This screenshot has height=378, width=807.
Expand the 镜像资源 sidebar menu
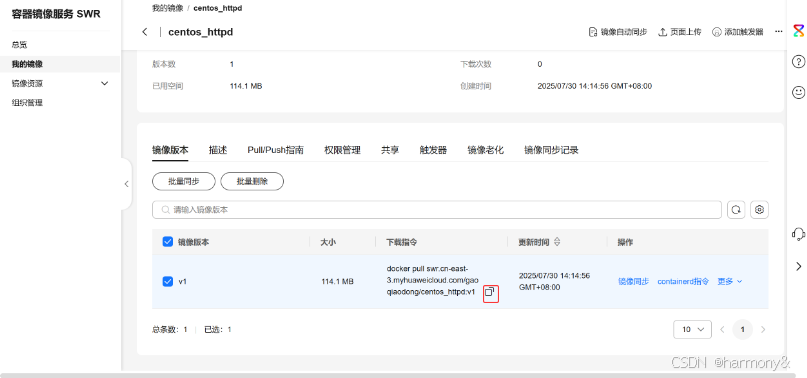tap(60, 83)
